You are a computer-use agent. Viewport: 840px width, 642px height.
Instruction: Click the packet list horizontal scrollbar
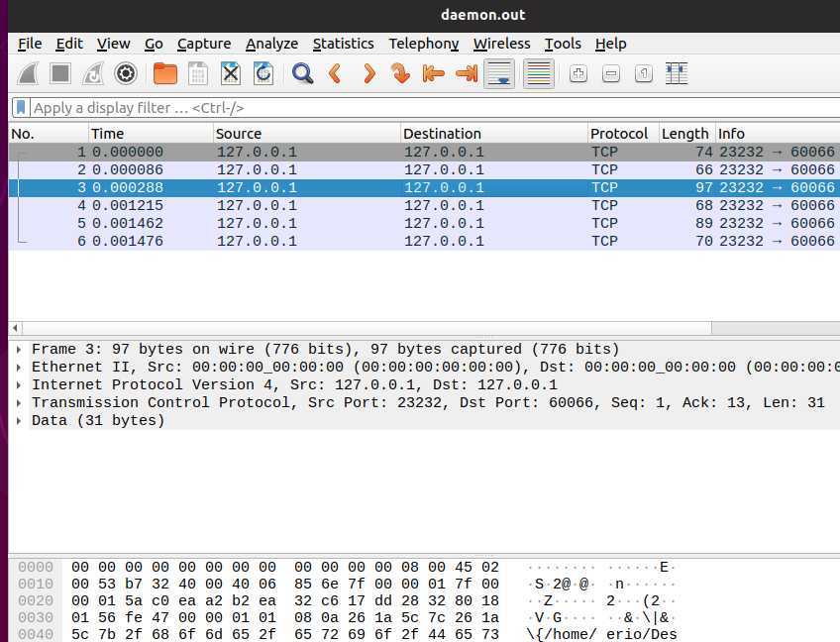click(367, 327)
